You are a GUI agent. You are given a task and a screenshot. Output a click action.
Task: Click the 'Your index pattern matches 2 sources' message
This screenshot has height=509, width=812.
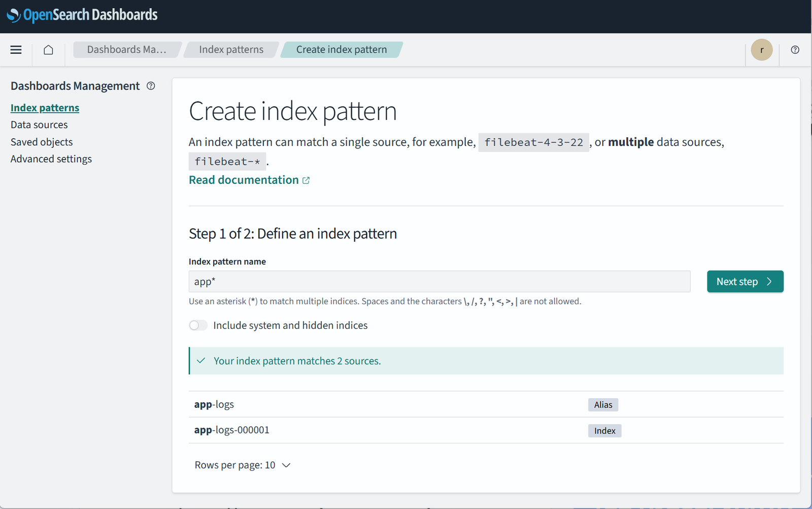coord(297,361)
